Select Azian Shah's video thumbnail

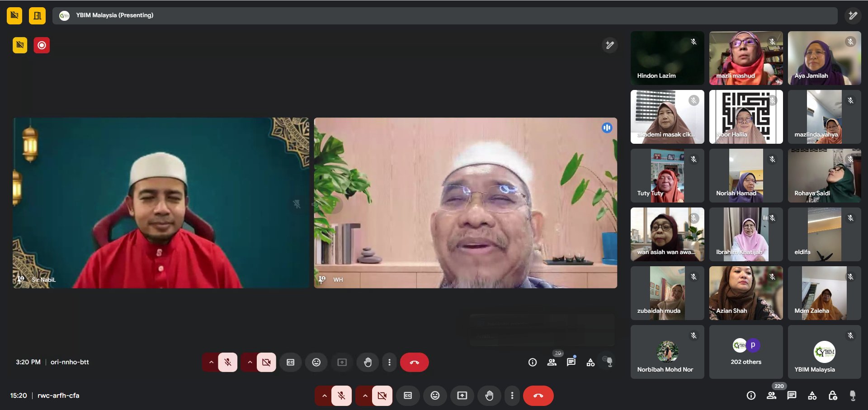click(745, 293)
